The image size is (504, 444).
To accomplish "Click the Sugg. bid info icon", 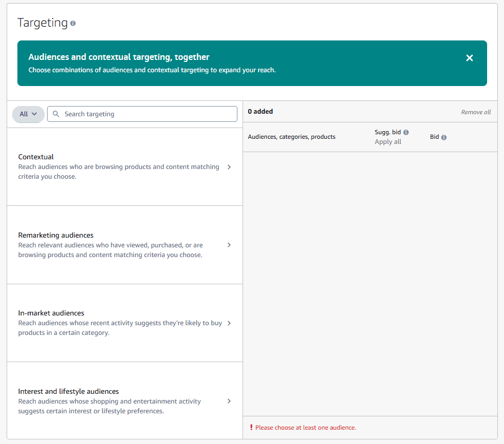I will pyautogui.click(x=406, y=132).
